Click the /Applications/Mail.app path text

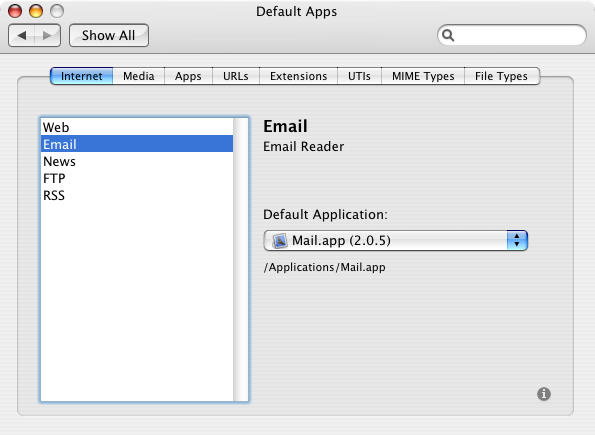(x=324, y=267)
